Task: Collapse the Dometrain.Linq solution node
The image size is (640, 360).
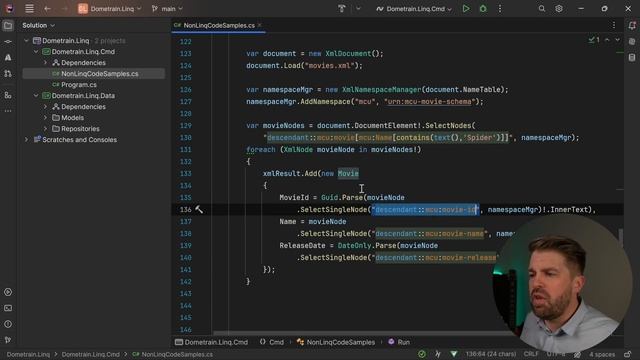Action: [x=27, y=41]
